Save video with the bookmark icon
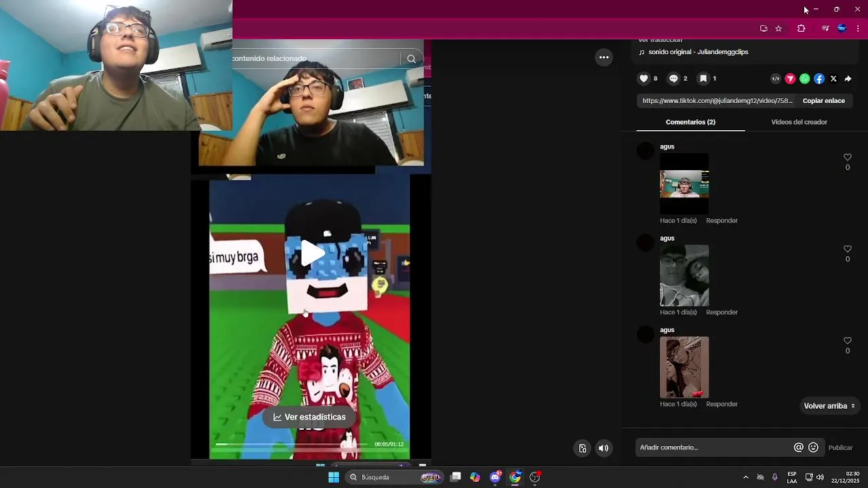The width and height of the screenshot is (868, 488). click(x=703, y=79)
